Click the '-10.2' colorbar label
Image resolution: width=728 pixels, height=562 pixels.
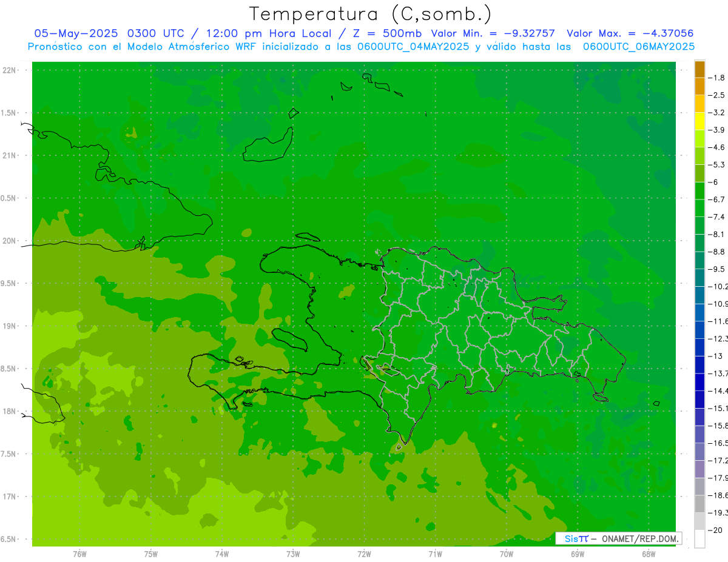pyautogui.click(x=718, y=286)
